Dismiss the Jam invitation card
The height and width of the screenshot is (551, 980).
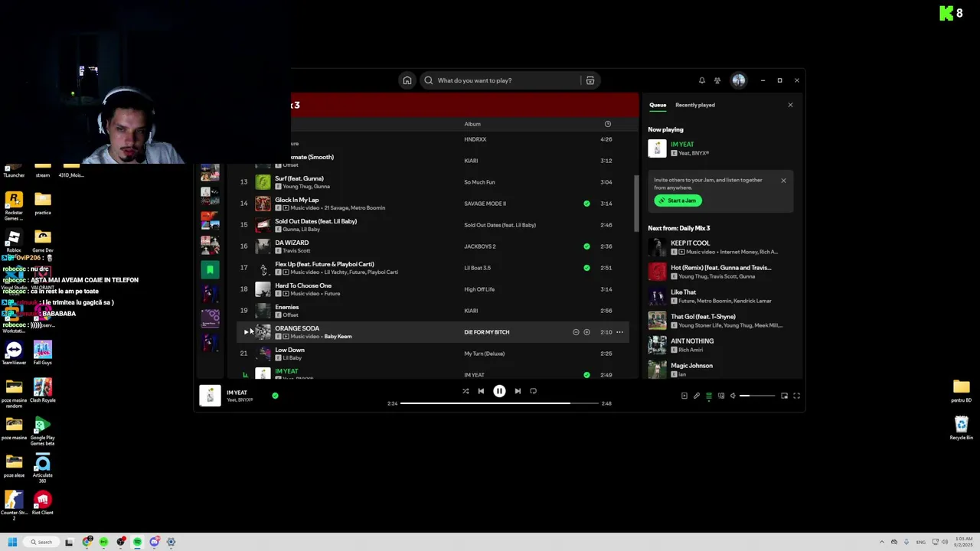point(783,181)
